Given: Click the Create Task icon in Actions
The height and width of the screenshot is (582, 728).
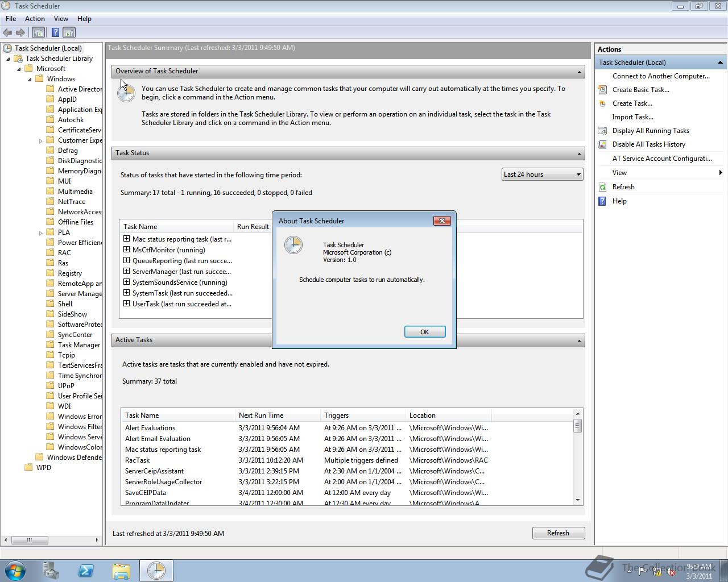Looking at the screenshot, I should coord(602,103).
